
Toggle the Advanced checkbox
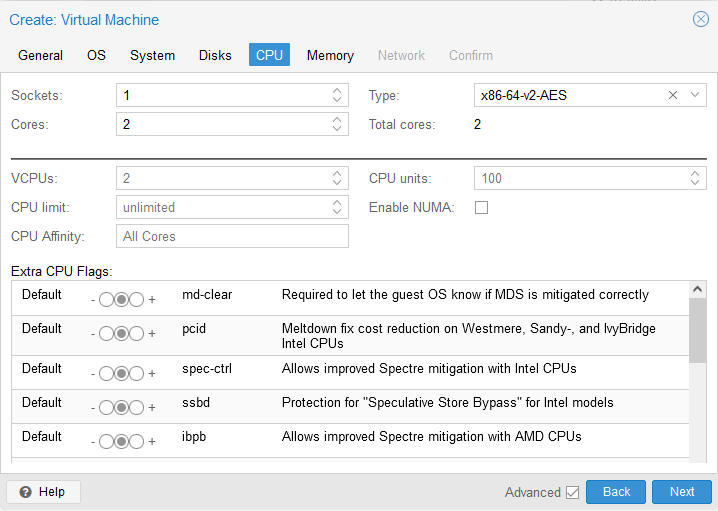572,492
